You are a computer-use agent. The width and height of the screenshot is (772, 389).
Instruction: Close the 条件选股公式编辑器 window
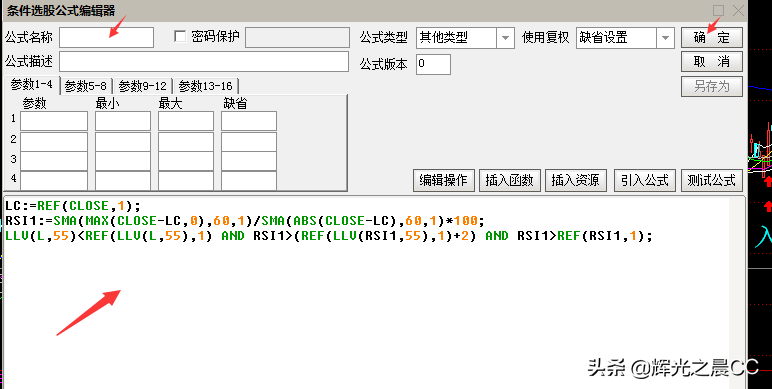coord(739,10)
